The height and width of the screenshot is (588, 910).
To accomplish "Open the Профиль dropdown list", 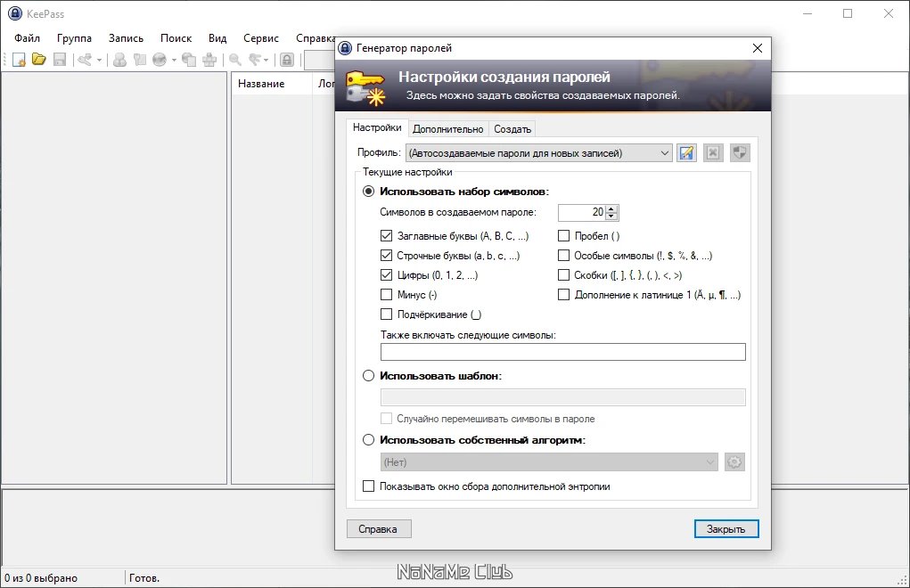I will tap(539, 153).
